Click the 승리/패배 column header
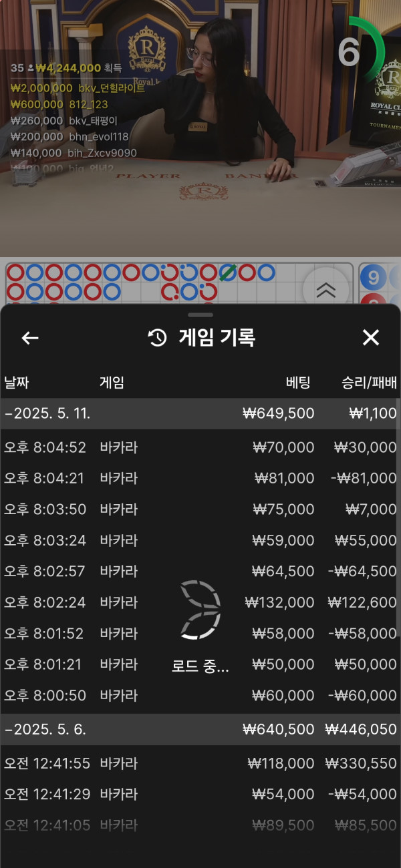 point(369,383)
